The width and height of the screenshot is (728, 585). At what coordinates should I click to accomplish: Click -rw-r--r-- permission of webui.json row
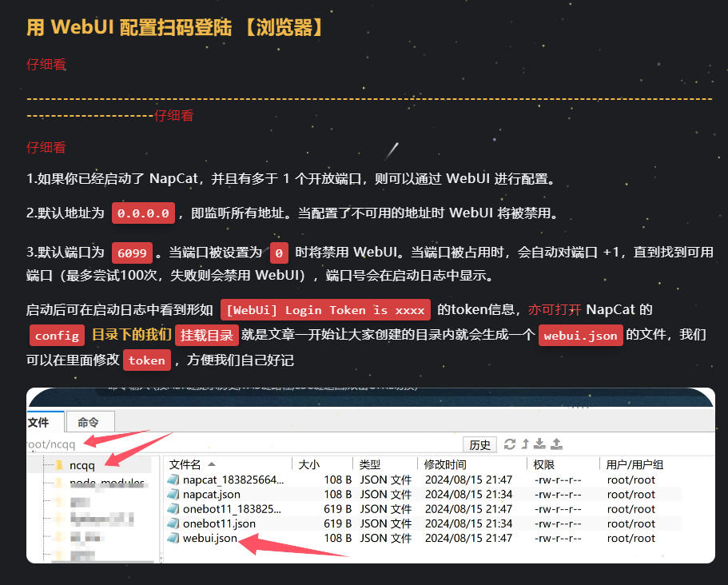point(558,538)
